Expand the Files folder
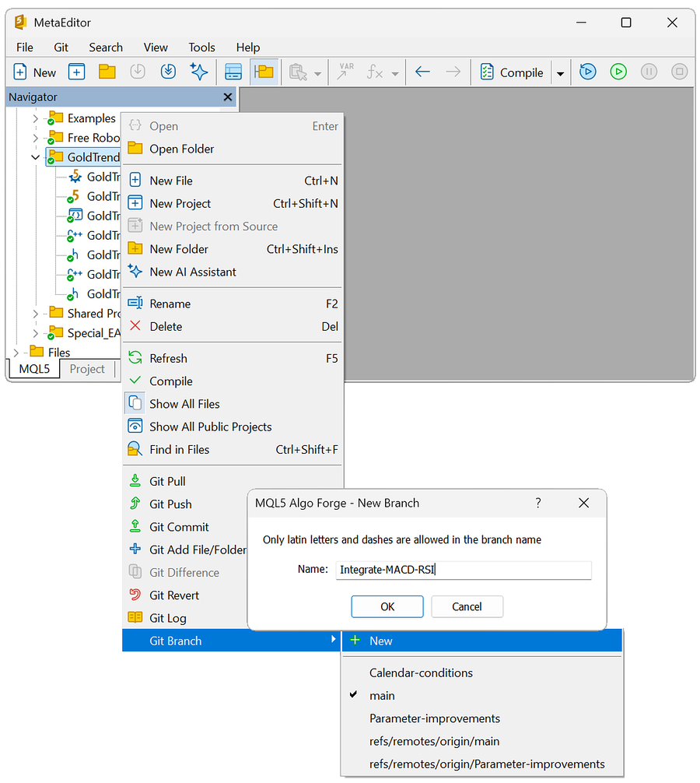The width and height of the screenshot is (700, 783). tap(16, 353)
